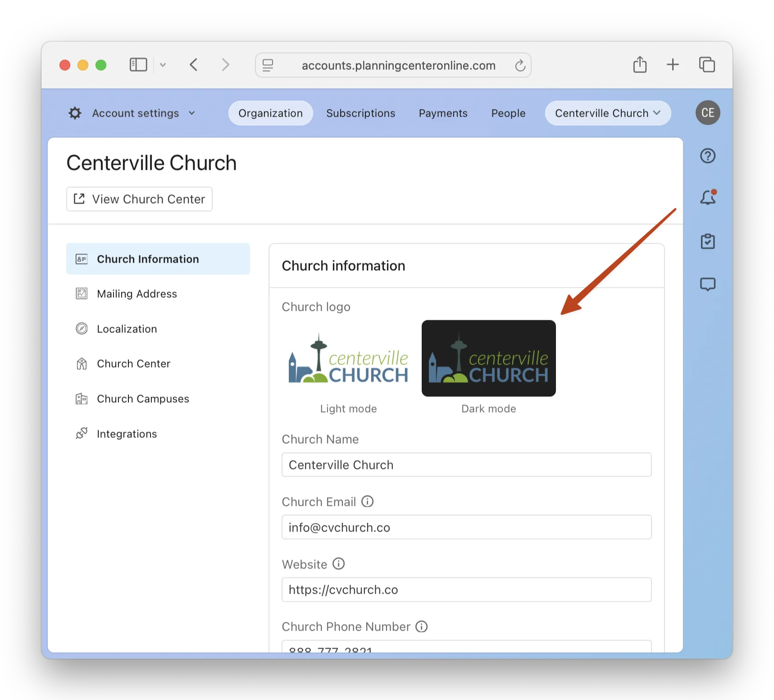Expand the Account settings chevron

point(191,113)
